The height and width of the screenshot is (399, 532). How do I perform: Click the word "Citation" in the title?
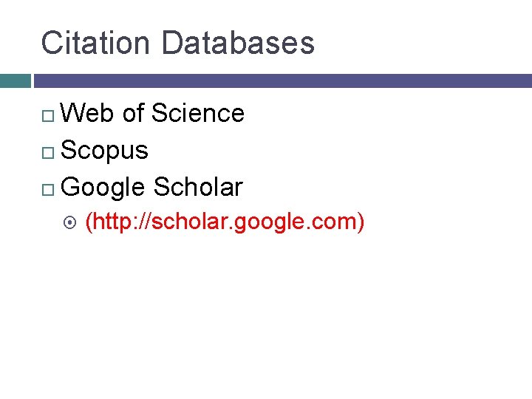click(x=97, y=43)
